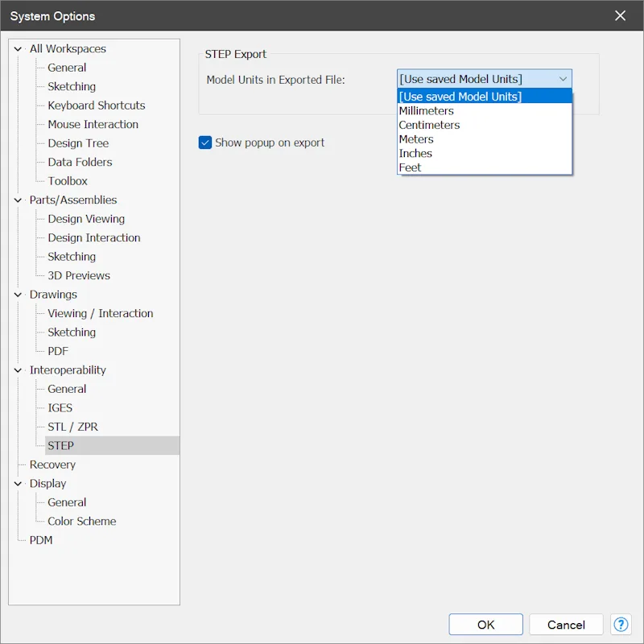Screen dimensions: 644x644
Task: Collapse the Display tree chevron
Action: point(18,484)
